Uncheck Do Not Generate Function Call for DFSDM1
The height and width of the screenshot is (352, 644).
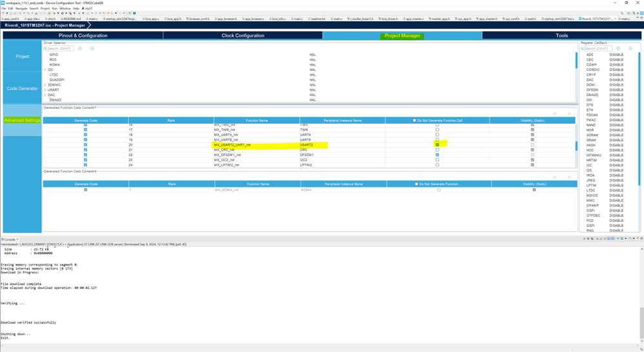coord(437,155)
